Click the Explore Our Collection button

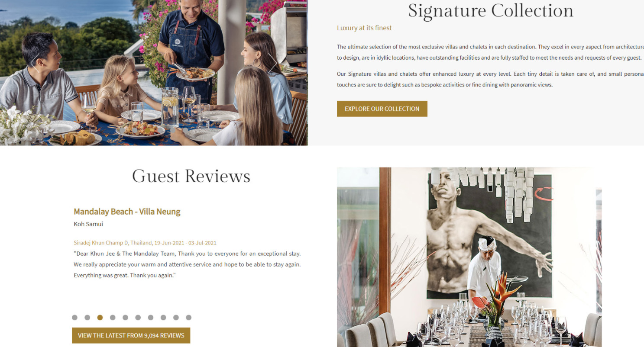click(382, 109)
